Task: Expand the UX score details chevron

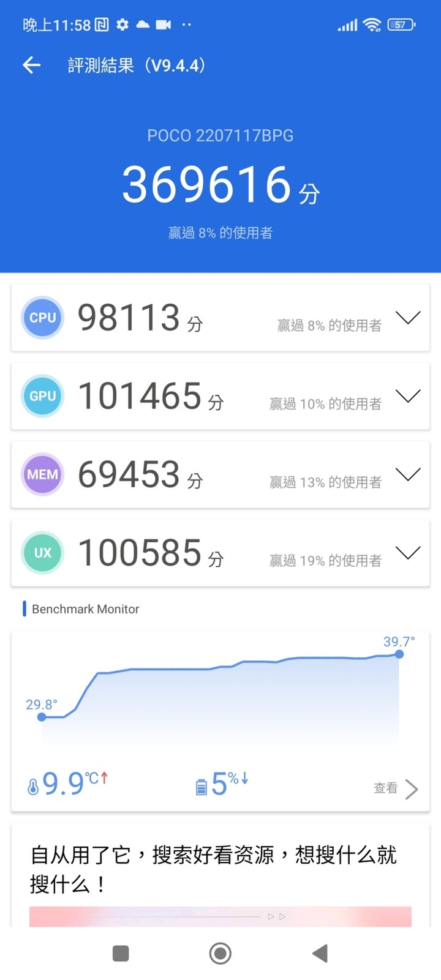Action: coord(408,553)
